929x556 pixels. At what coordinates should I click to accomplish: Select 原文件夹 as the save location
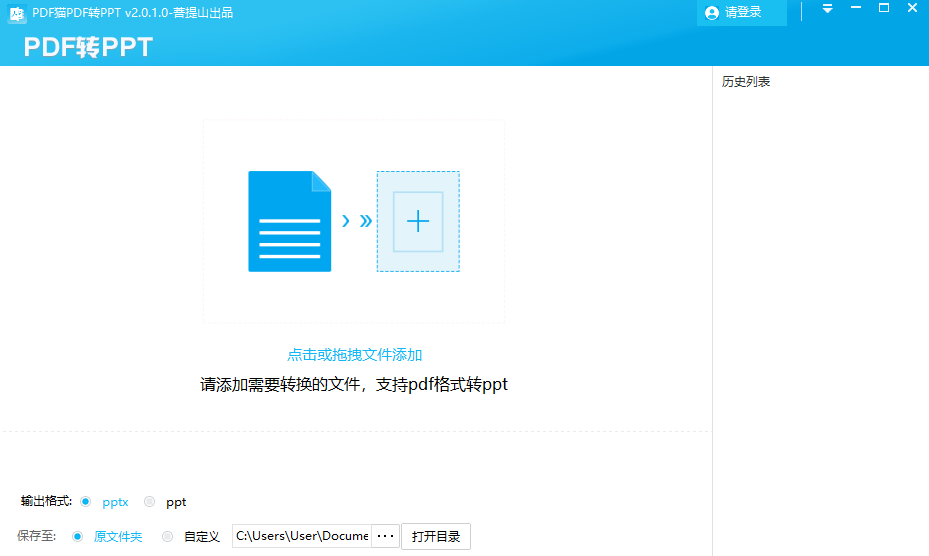pos(78,537)
